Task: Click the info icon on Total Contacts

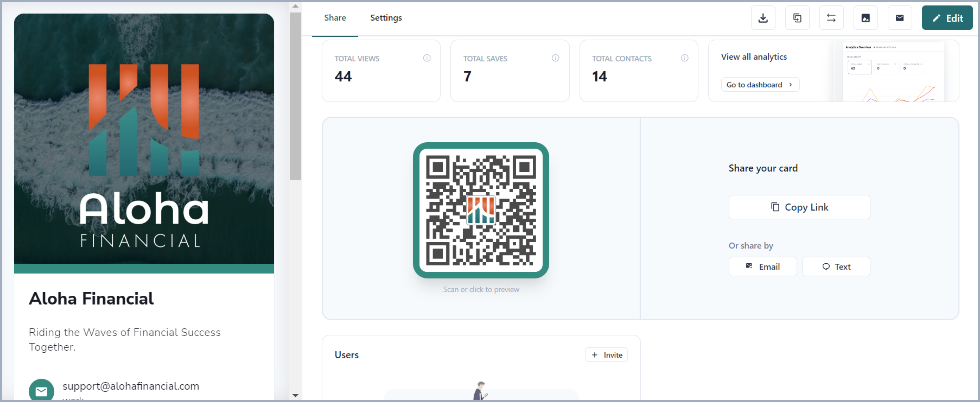Action: point(684,58)
